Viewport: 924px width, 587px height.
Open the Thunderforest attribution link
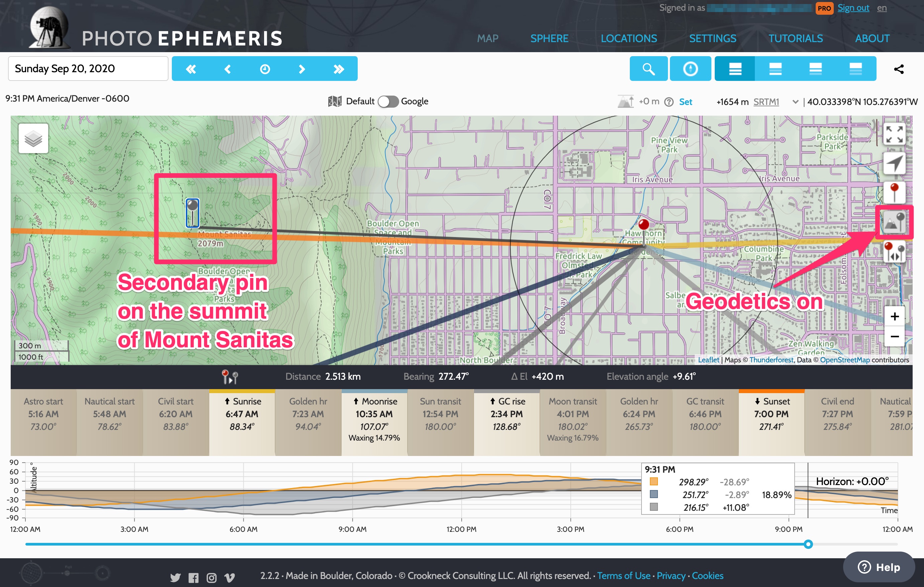point(771,360)
